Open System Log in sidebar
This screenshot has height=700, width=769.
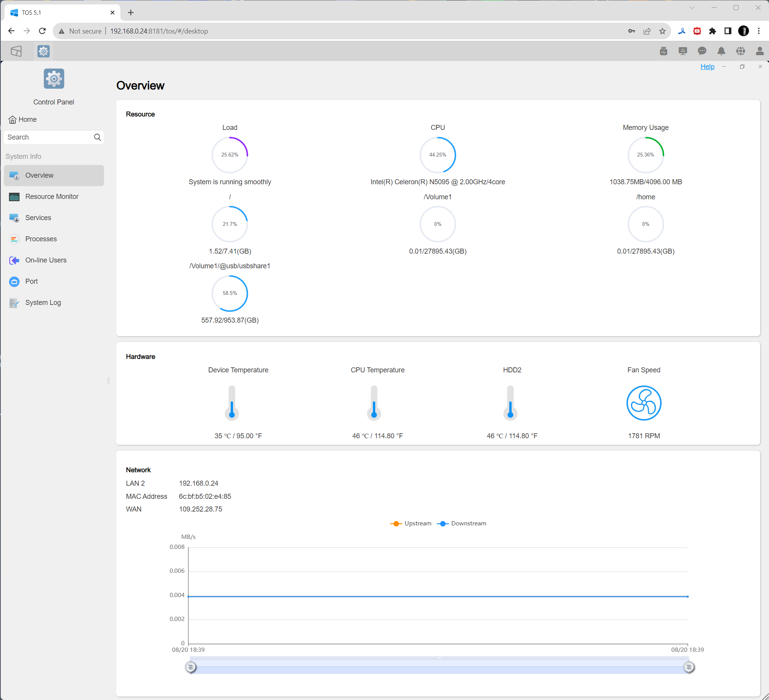[x=43, y=303]
